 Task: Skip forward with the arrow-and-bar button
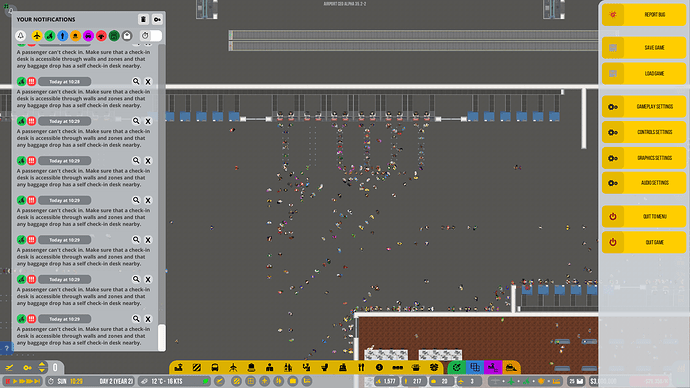pos(37,381)
